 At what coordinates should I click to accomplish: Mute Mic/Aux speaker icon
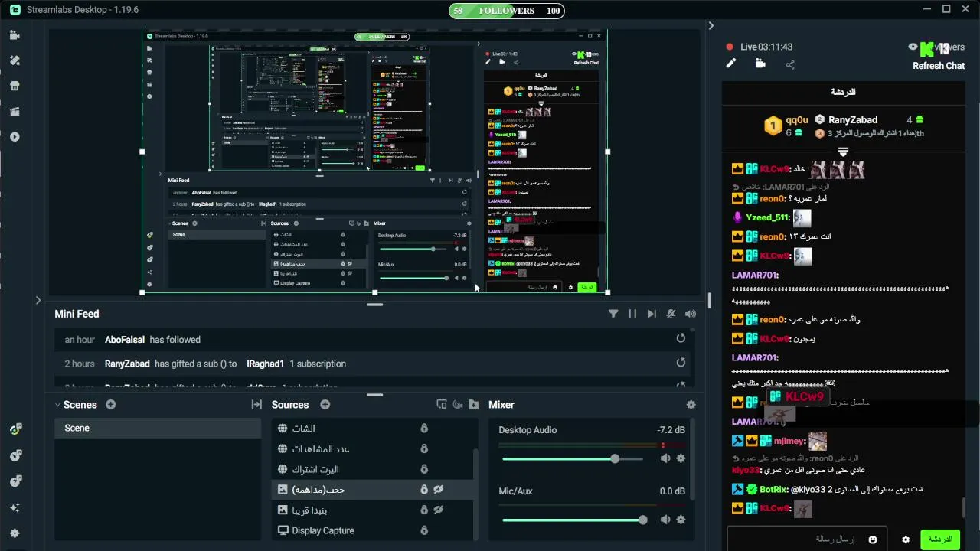(665, 520)
